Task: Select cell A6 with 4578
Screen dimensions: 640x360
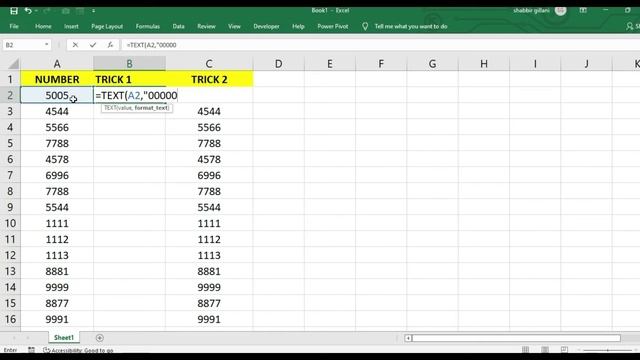Action: pos(57,159)
